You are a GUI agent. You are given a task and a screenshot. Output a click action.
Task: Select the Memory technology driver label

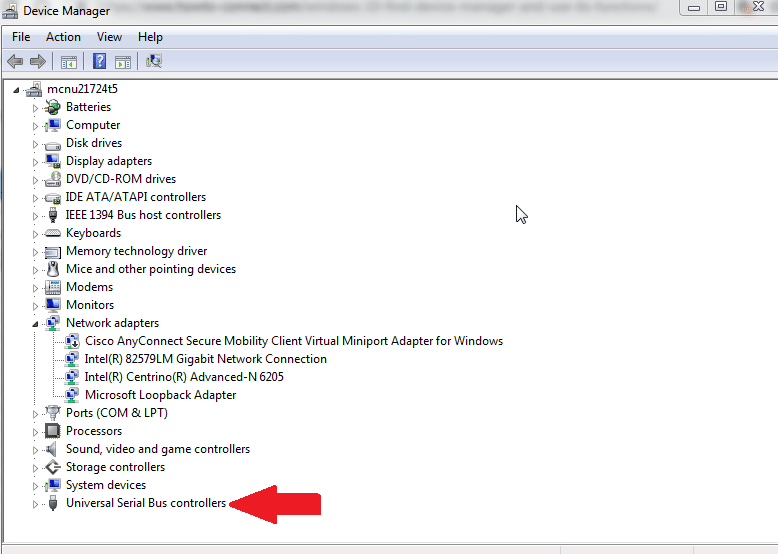136,251
